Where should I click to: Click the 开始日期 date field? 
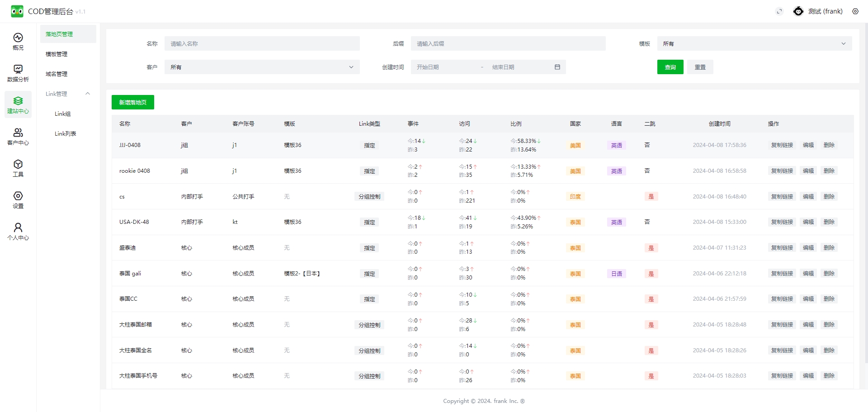445,67
